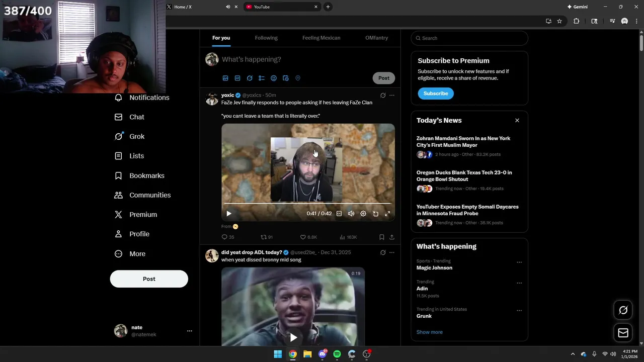Toggle captions on the FaZe Jev video
Viewport: 644px width, 362px height.
click(339, 214)
